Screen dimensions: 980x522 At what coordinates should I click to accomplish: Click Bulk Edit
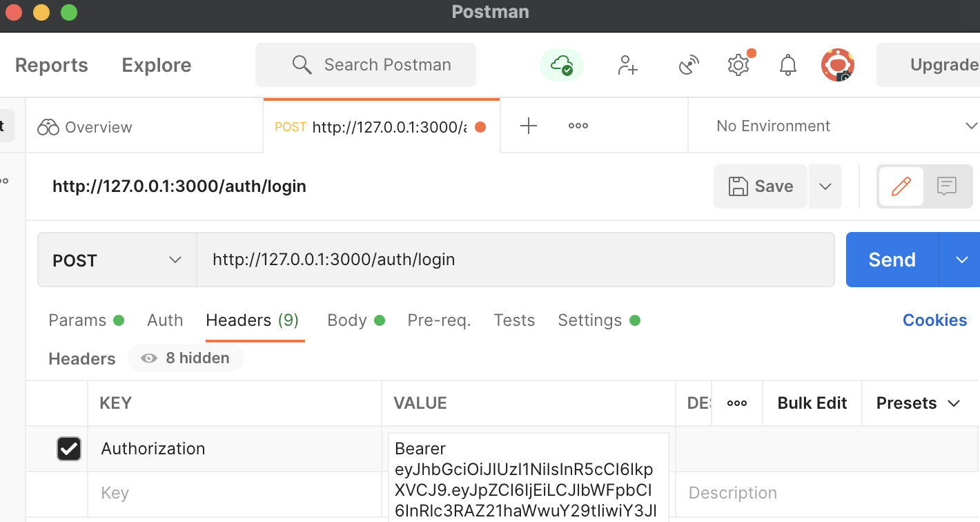pos(812,403)
